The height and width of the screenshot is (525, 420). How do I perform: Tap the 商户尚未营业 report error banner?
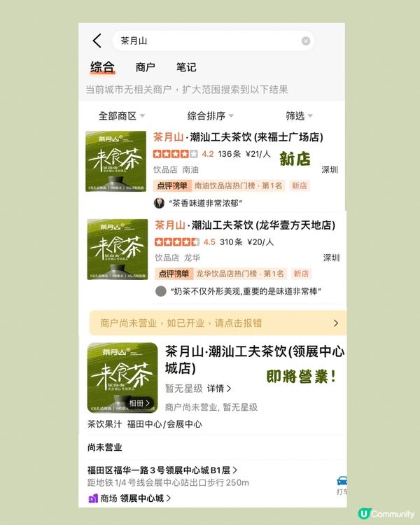click(x=218, y=323)
